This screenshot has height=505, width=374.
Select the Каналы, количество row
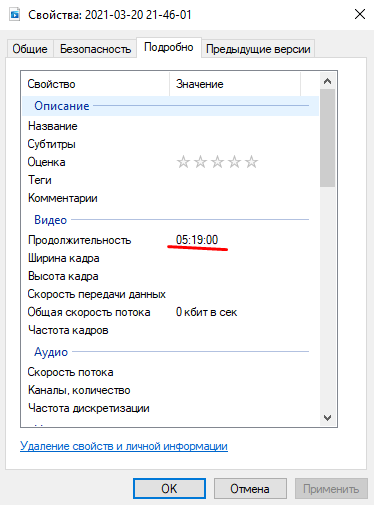pos(170,390)
